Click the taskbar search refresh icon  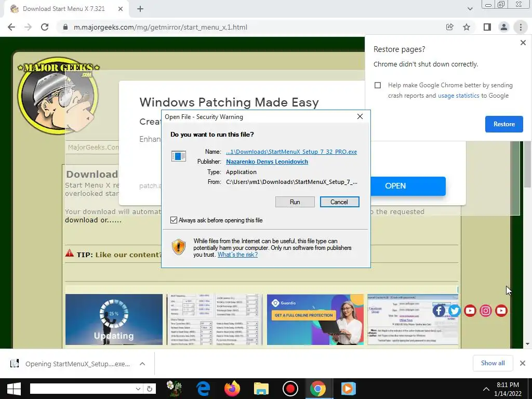coord(150,389)
